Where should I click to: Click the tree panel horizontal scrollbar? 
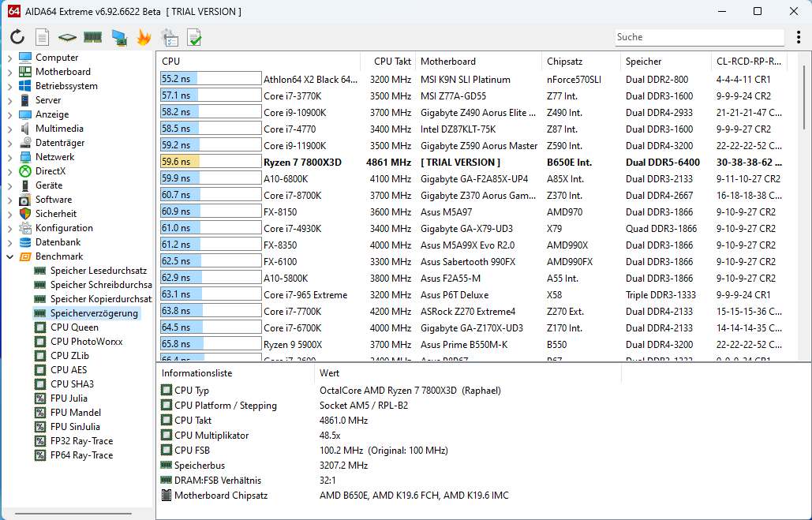[x=72, y=514]
